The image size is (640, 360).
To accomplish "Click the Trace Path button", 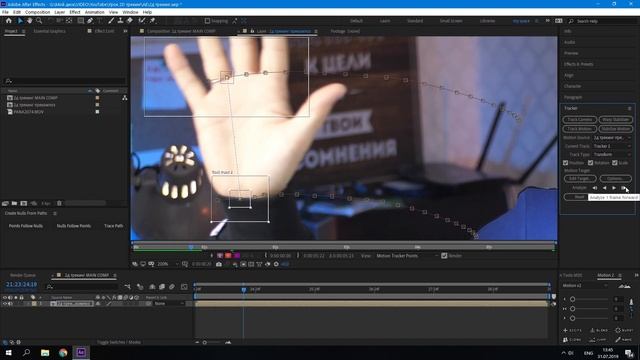I will [113, 226].
